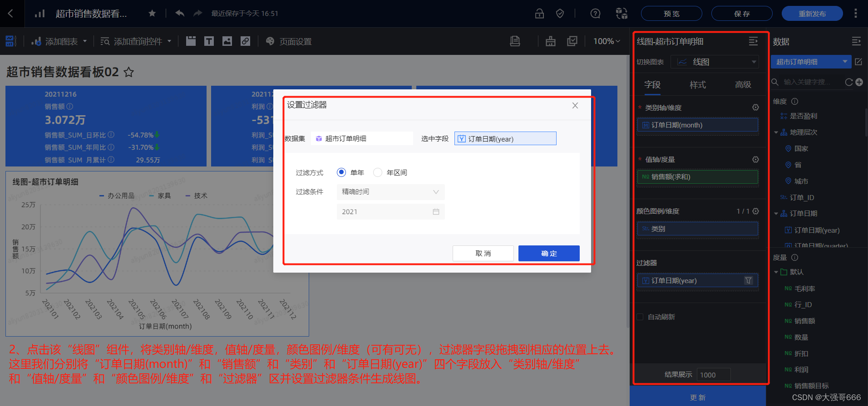The width and height of the screenshot is (868, 406).
Task: Edit the dataset with pencil icon
Action: click(x=858, y=62)
